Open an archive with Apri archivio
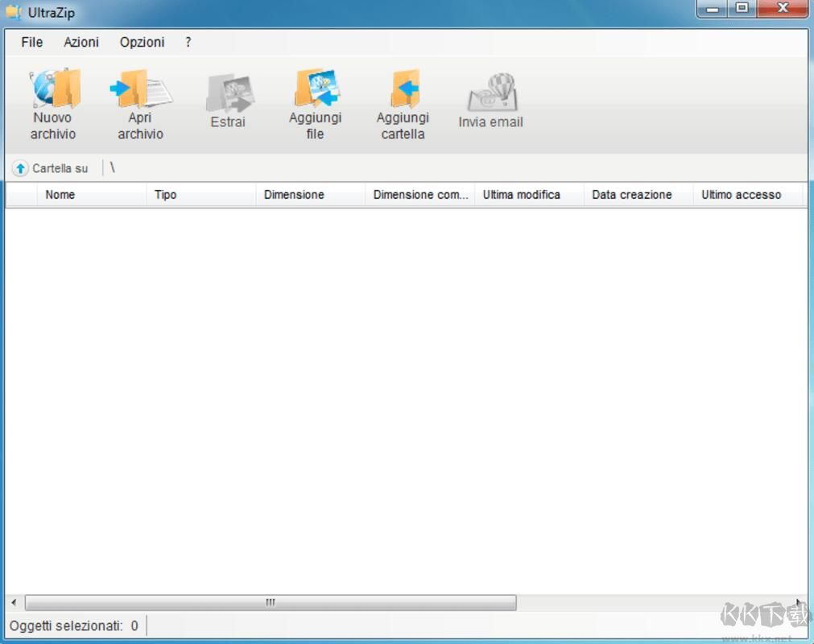 (x=141, y=90)
